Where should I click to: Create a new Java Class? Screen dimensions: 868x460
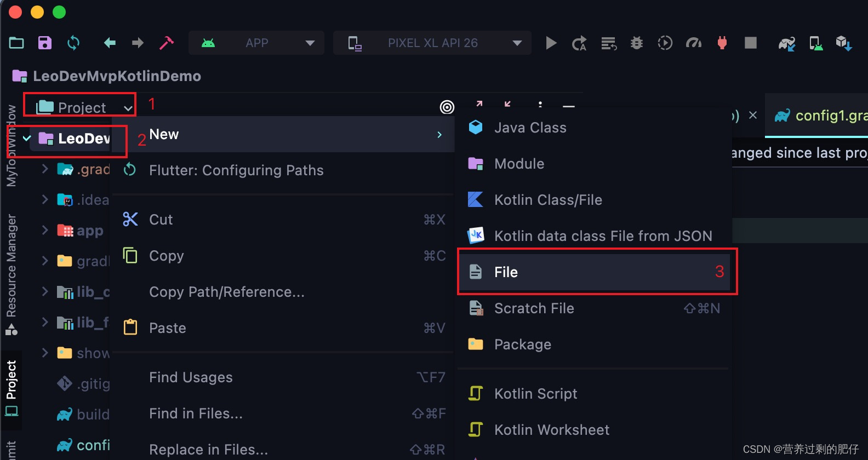[x=595, y=128]
